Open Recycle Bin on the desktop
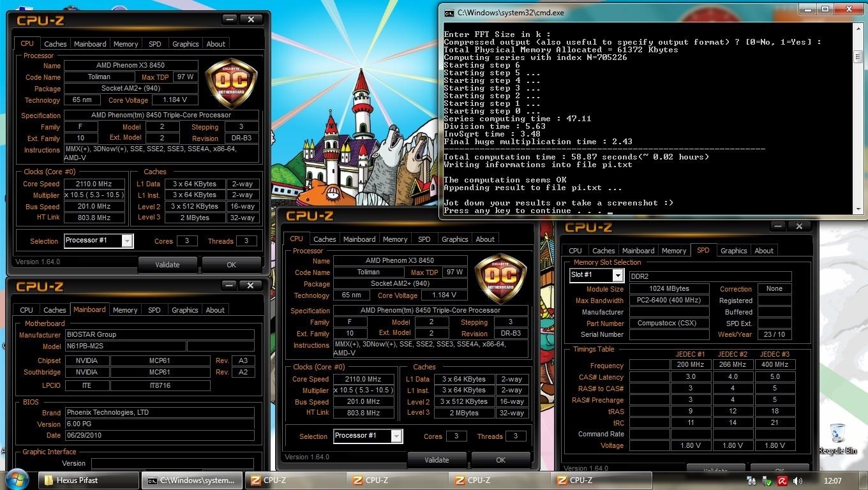The height and width of the screenshot is (490, 868). point(837,439)
